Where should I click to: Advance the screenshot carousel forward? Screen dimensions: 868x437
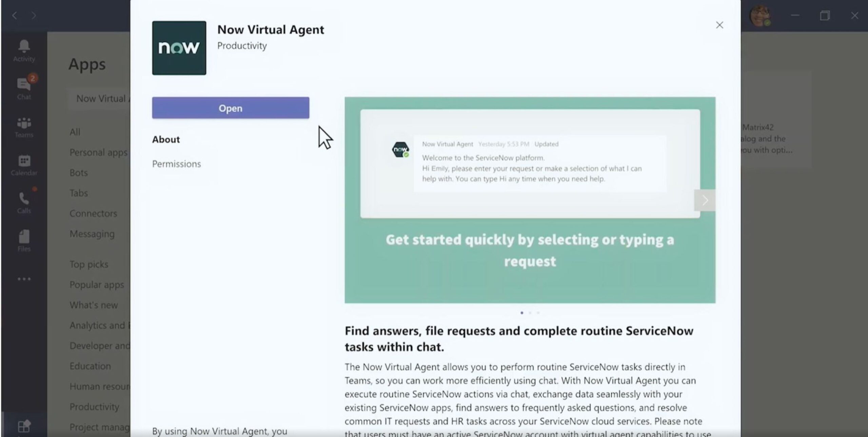(x=705, y=200)
